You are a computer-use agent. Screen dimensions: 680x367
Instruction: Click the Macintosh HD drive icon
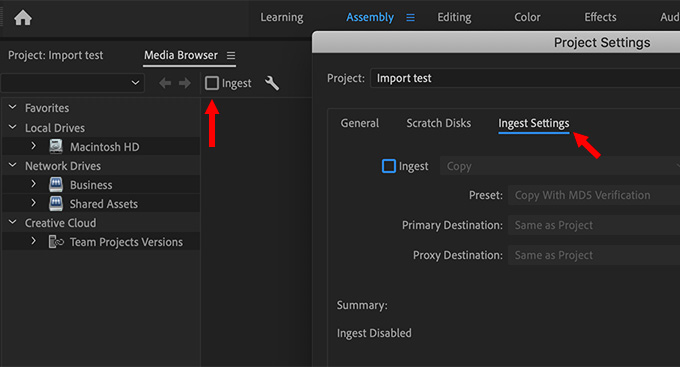(x=56, y=147)
